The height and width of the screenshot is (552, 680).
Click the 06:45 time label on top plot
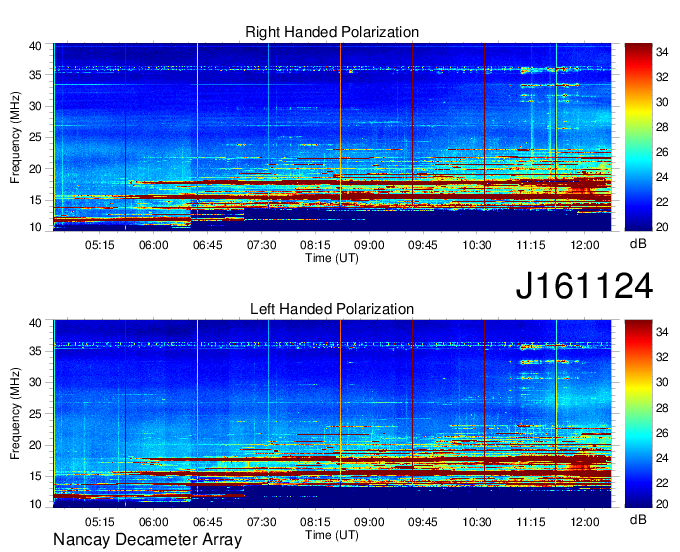point(208,245)
